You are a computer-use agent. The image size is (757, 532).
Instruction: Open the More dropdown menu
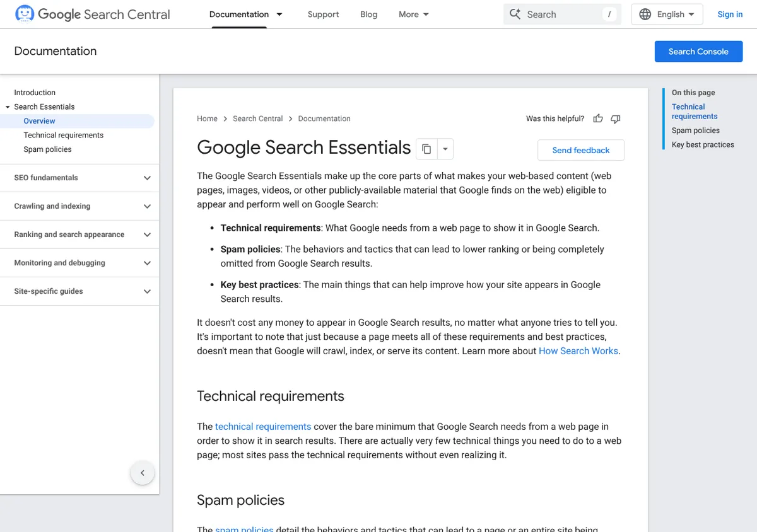(414, 14)
